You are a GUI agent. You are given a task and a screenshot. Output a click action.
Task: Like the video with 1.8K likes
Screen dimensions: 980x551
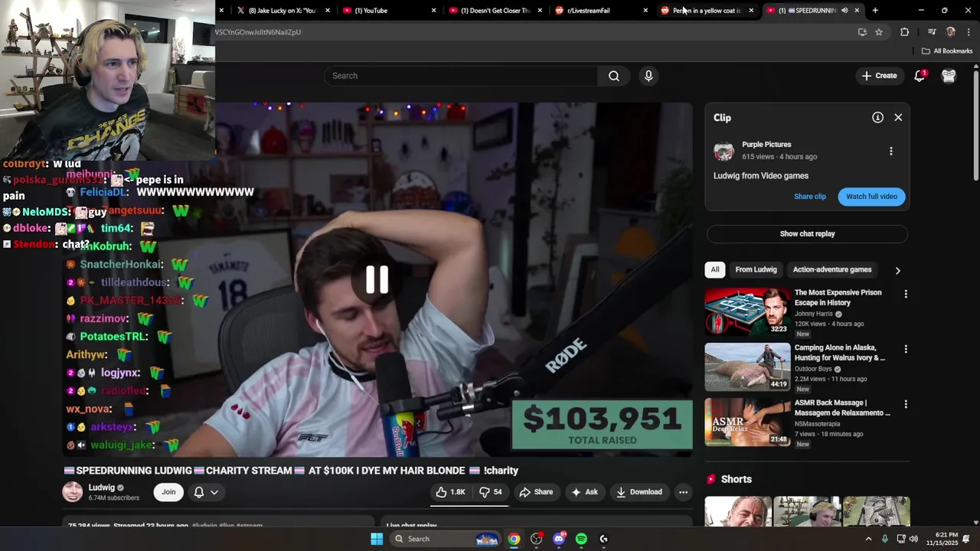coord(450,492)
